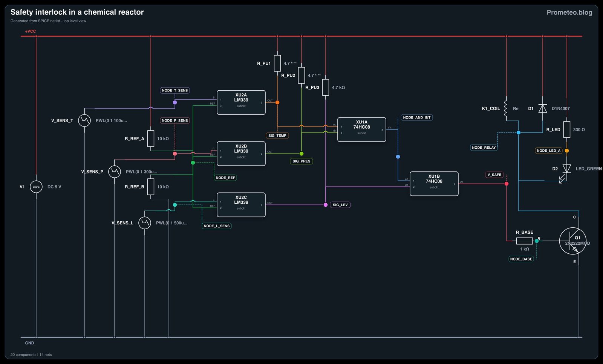Click the '10 kΩ' value beside R_REF_A
603x364 pixels.
click(x=163, y=139)
